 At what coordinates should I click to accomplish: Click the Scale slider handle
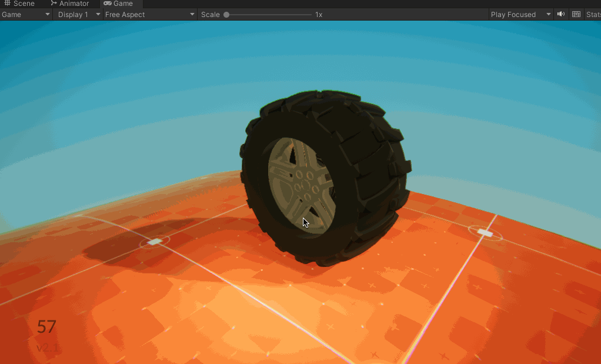coord(226,14)
